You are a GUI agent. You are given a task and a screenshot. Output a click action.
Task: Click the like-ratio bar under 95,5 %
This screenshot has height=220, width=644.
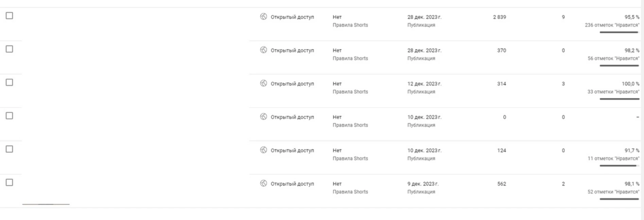click(619, 32)
